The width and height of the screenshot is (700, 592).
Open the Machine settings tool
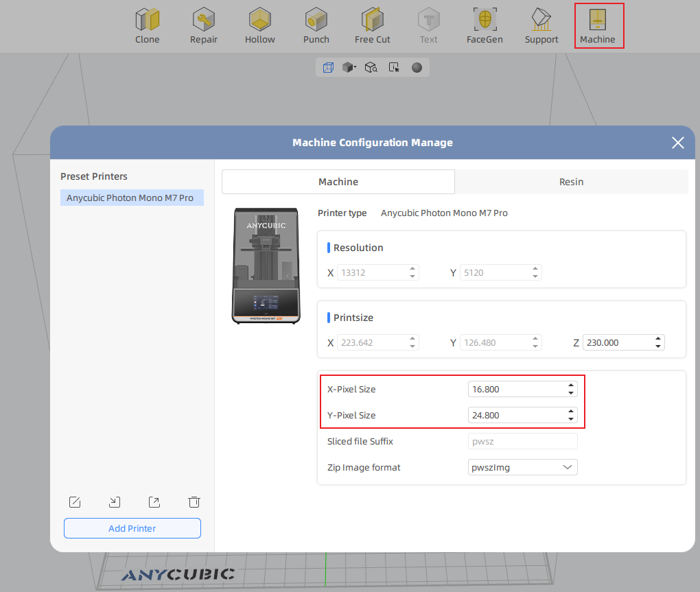click(x=598, y=26)
